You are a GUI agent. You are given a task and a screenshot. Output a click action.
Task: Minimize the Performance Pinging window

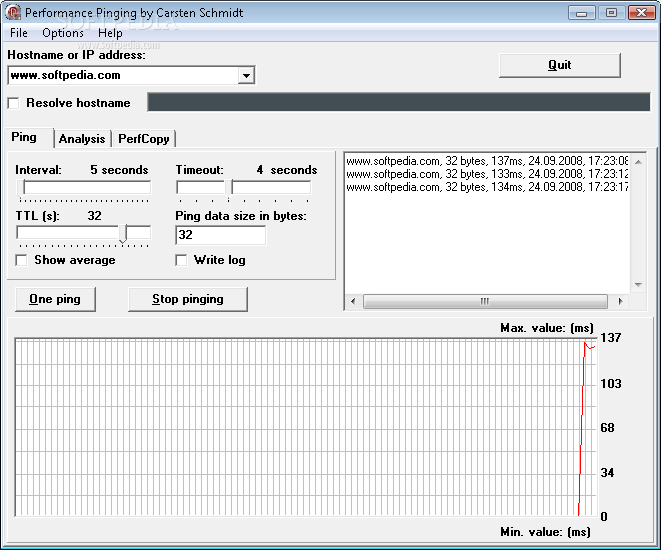[x=582, y=13]
